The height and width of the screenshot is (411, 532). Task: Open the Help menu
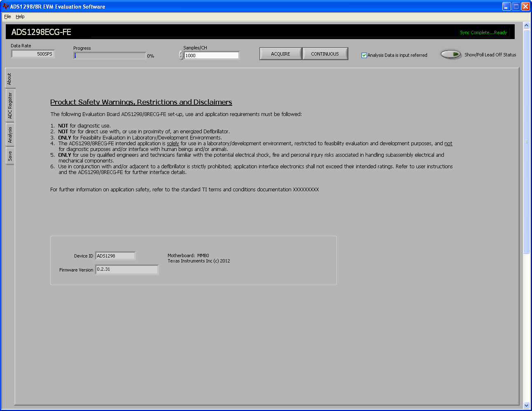pos(20,16)
